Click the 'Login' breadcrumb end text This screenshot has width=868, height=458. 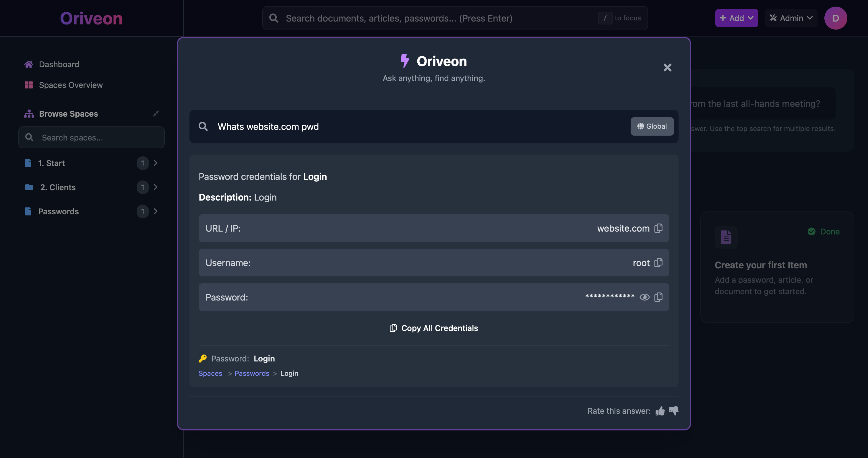pyautogui.click(x=289, y=373)
